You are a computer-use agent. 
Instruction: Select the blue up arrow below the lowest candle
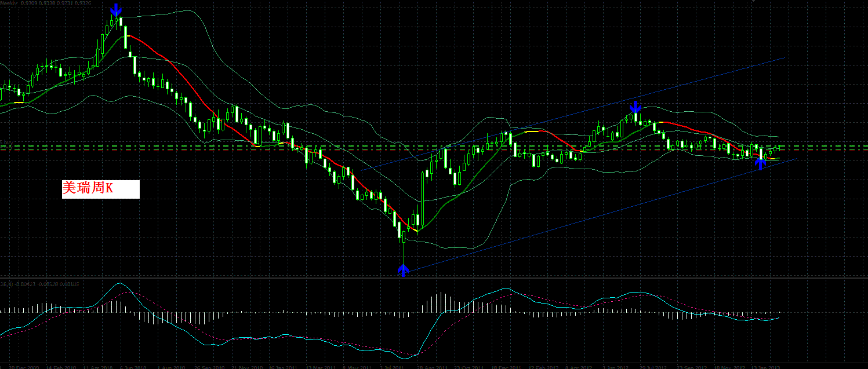coord(403,269)
